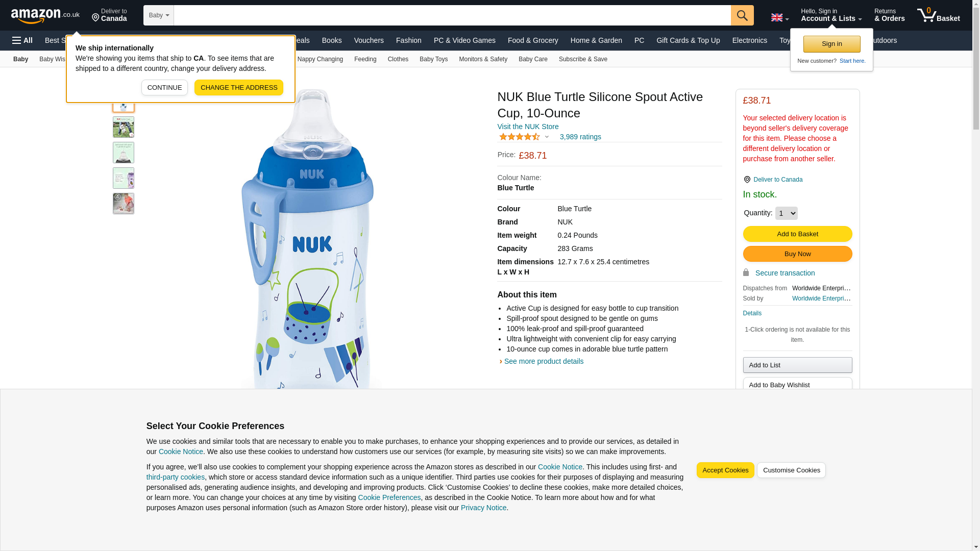Click the Secure transaction lock
Image resolution: width=980 pixels, height=551 pixels.
746,273
